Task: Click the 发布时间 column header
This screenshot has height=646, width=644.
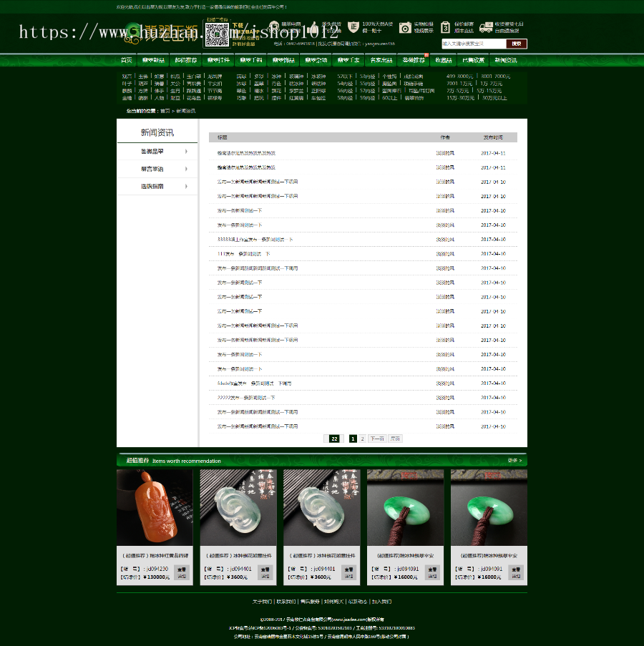Action: pyautogui.click(x=493, y=137)
